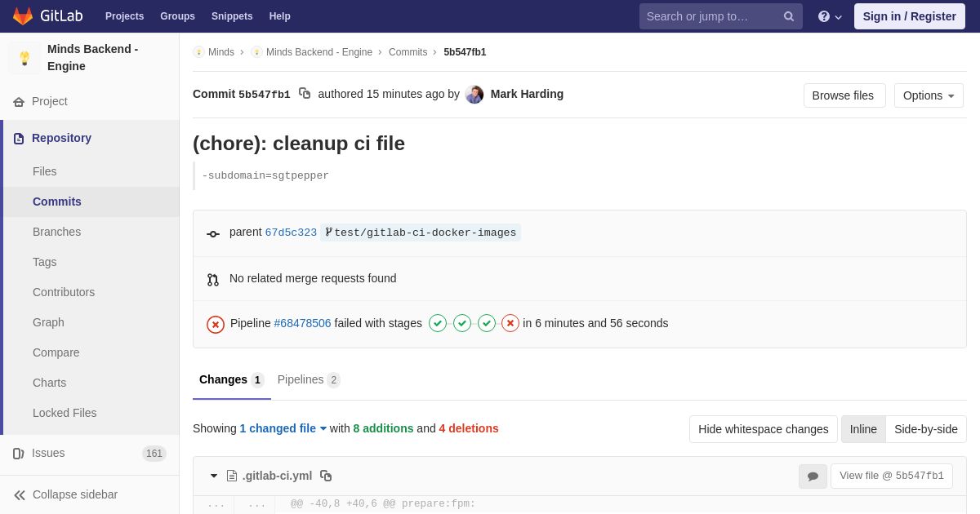
Task: Click the GitLab fox logo
Action: click(23, 16)
